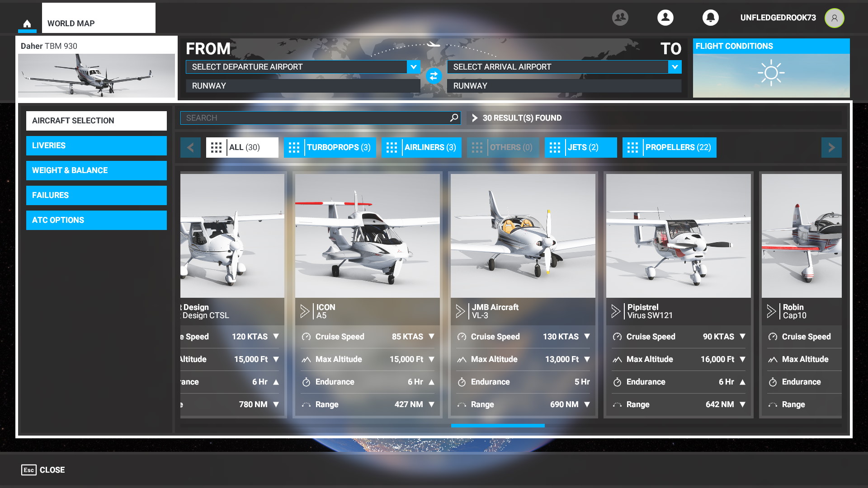Click VL-3 range 690 NM arrow

(587, 404)
